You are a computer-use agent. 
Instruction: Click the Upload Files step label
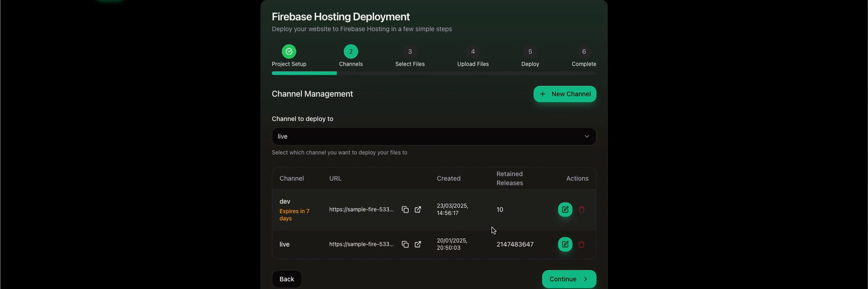(x=473, y=64)
